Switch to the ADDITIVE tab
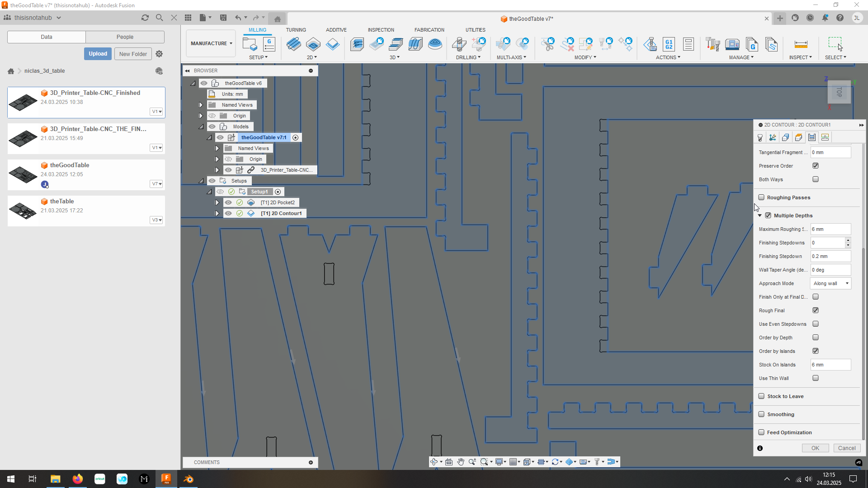 (x=336, y=30)
